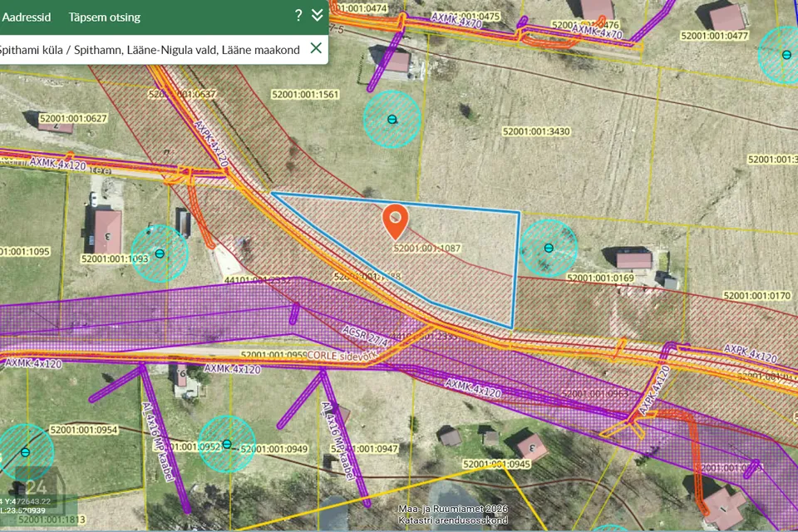Open the Täpsem otsing tab
798x532 pixels.
pos(105,17)
